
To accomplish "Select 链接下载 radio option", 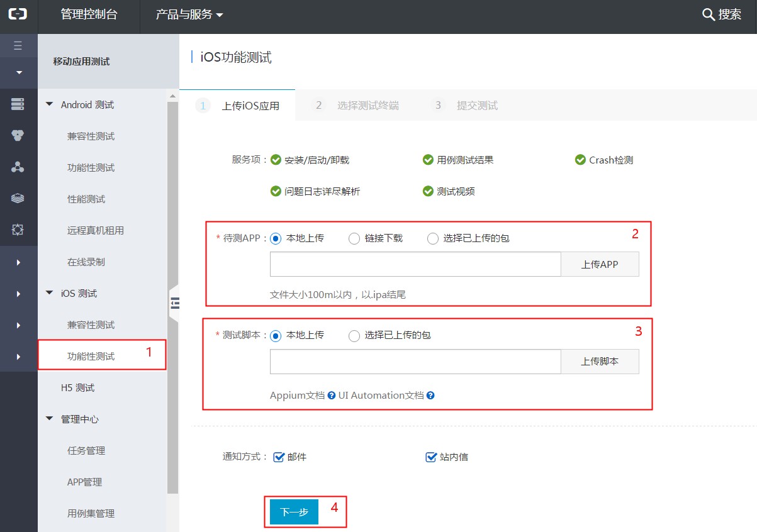I will tap(354, 238).
